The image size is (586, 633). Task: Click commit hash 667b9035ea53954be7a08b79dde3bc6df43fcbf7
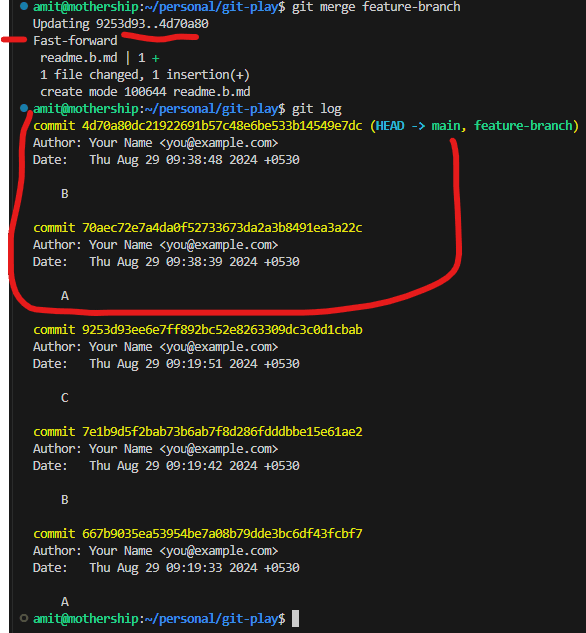click(x=222, y=534)
